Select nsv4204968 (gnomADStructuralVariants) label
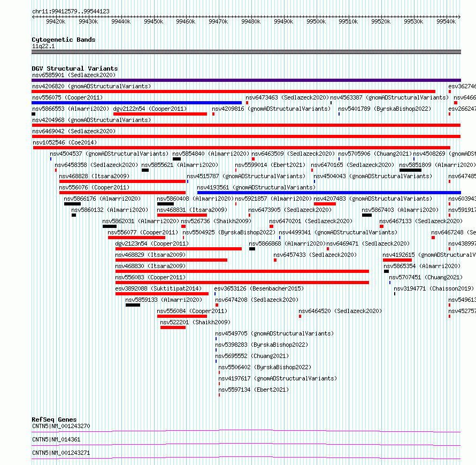 pos(91,120)
